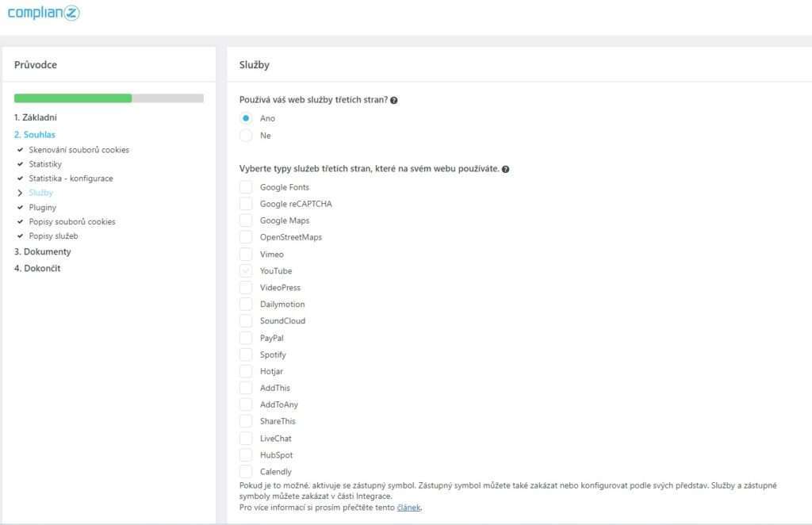
Task: Tick the AddToAny checkbox
Action: [x=246, y=404]
